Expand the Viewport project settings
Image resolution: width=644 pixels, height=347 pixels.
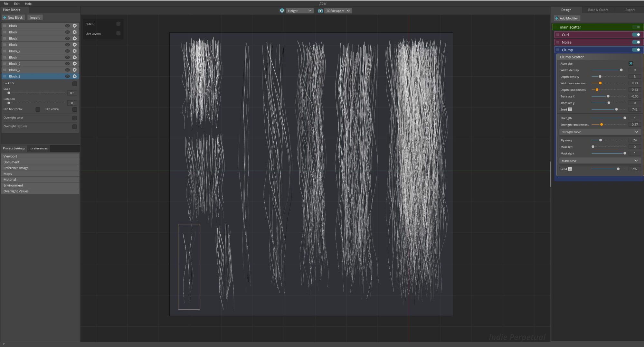click(x=40, y=156)
